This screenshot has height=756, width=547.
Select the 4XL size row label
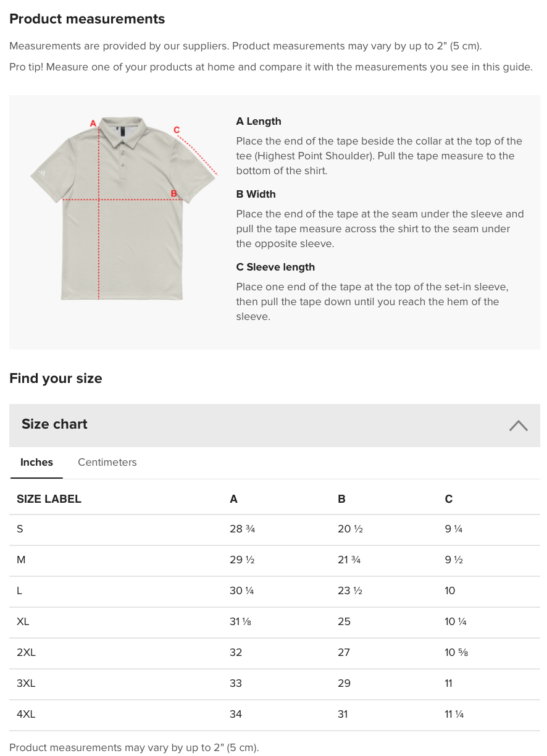(x=26, y=715)
